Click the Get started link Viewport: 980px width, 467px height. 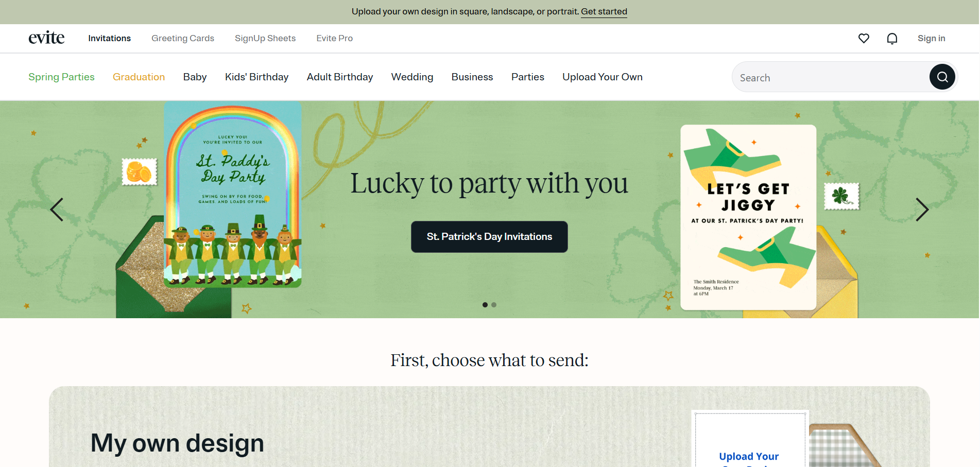tap(604, 11)
